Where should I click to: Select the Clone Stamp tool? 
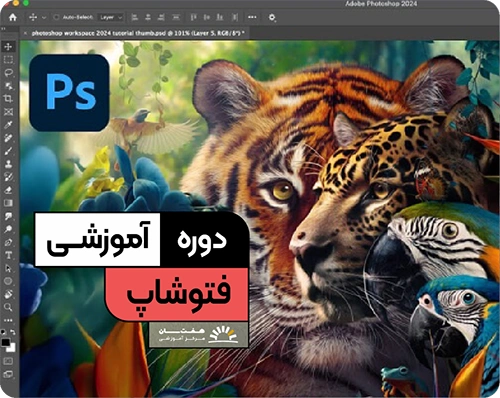[8, 164]
